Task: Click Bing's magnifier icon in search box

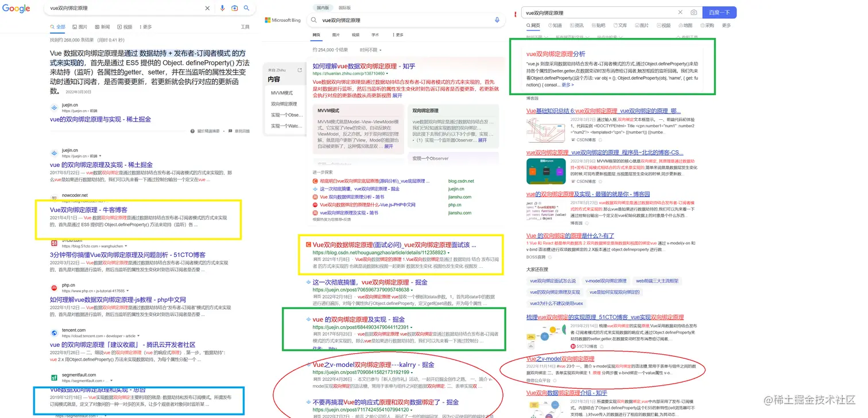Action: point(314,20)
